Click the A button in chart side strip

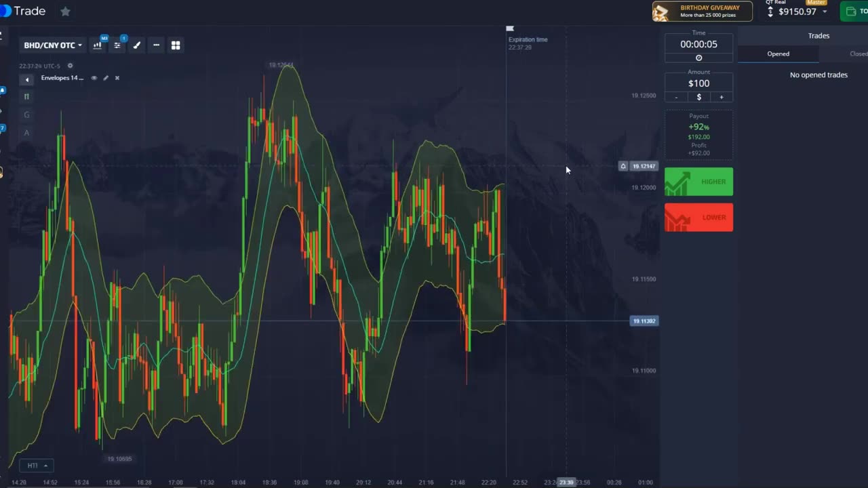(x=26, y=133)
